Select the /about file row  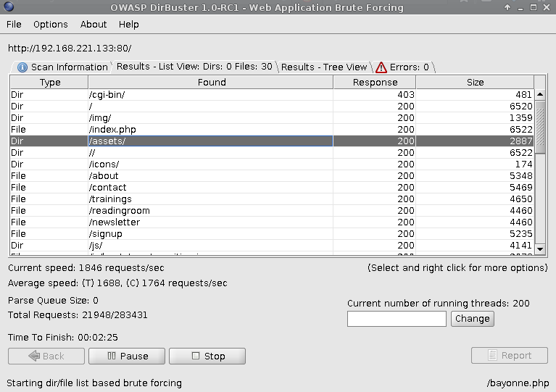(272, 176)
